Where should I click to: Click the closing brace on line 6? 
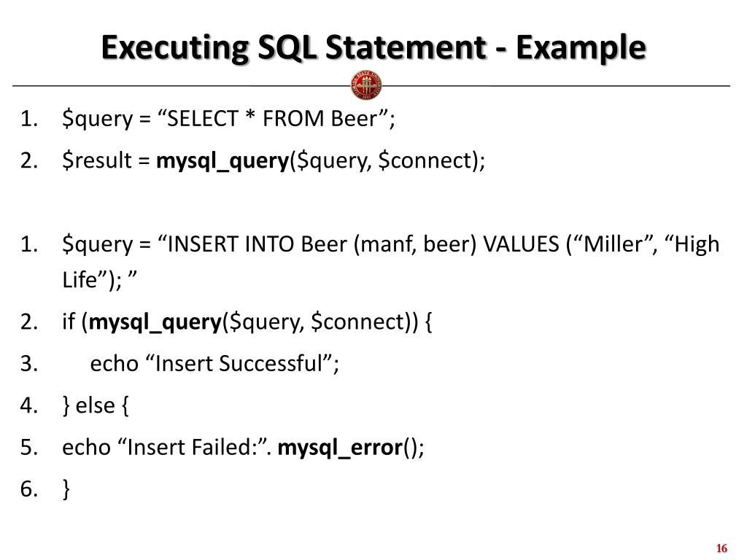(x=66, y=489)
